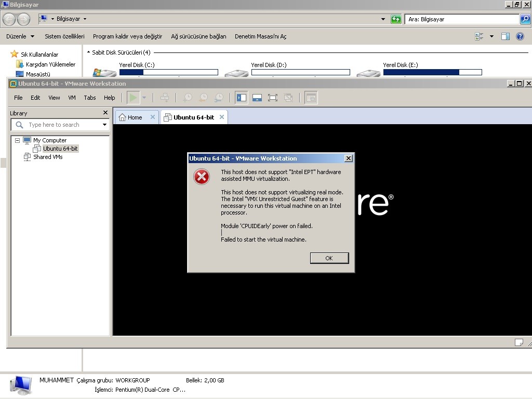Screen dimensions: 532x399
Task: Click the Yerel Disk (C:) usage bar
Action: 169,72
